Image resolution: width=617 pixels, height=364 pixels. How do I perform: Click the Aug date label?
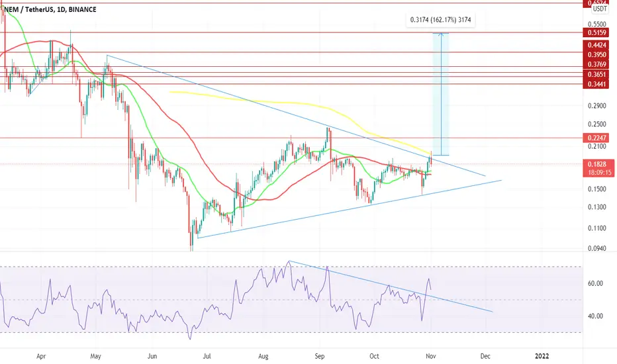(263, 357)
